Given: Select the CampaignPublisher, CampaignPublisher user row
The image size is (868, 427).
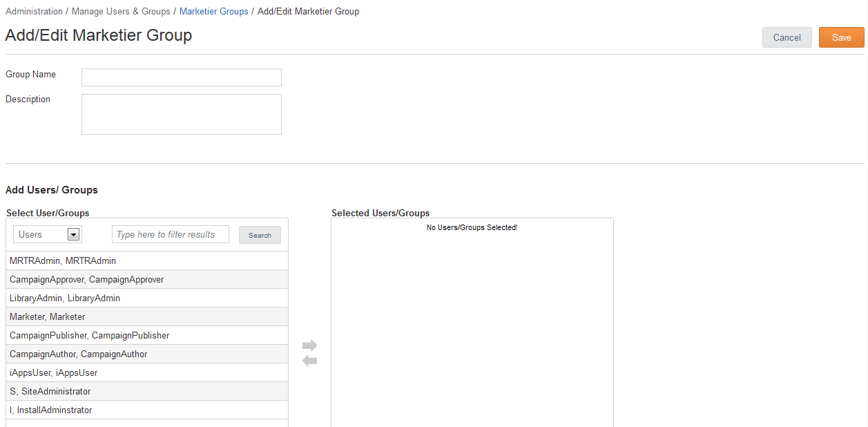Looking at the screenshot, I should click(x=147, y=335).
